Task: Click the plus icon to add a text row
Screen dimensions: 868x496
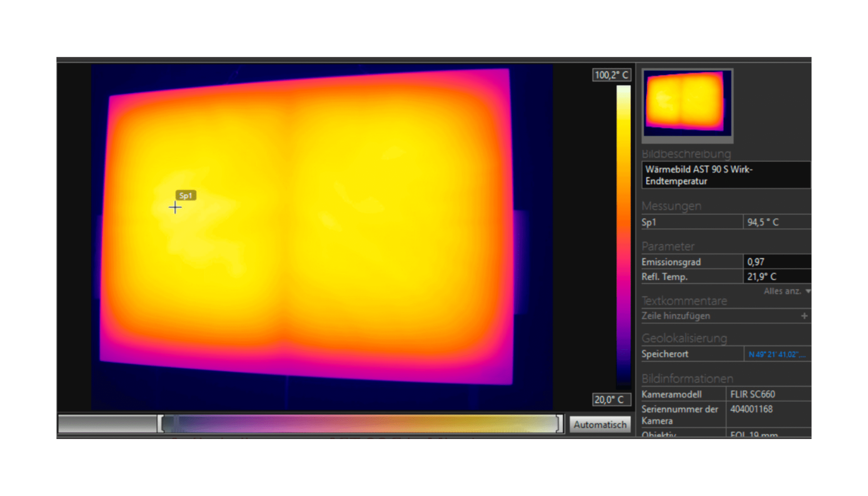Action: (x=804, y=316)
